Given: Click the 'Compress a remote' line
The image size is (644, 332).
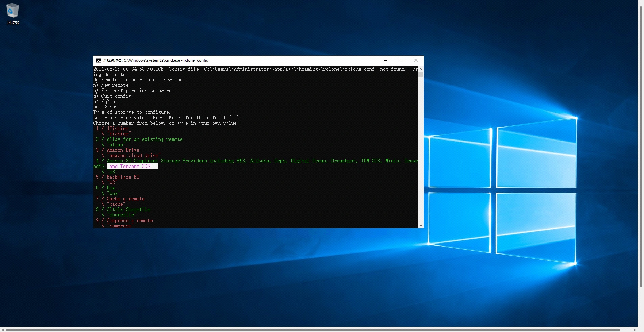Looking at the screenshot, I should coord(124,220).
